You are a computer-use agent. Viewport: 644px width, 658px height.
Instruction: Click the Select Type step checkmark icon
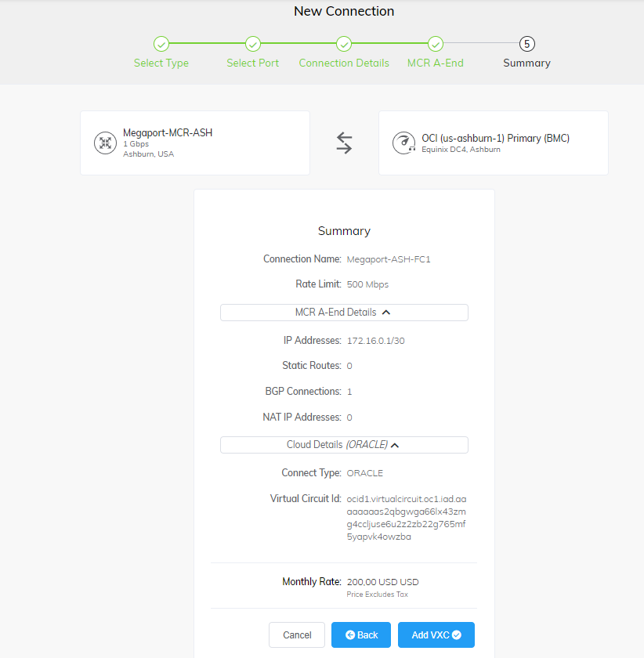pos(161,44)
